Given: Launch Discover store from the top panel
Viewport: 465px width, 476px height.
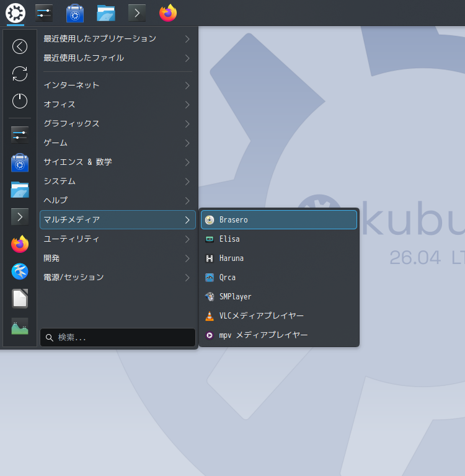Looking at the screenshot, I should coord(75,13).
